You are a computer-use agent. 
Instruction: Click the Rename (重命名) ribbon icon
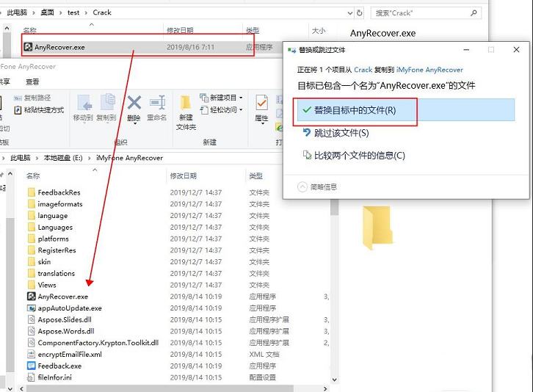tap(157, 107)
